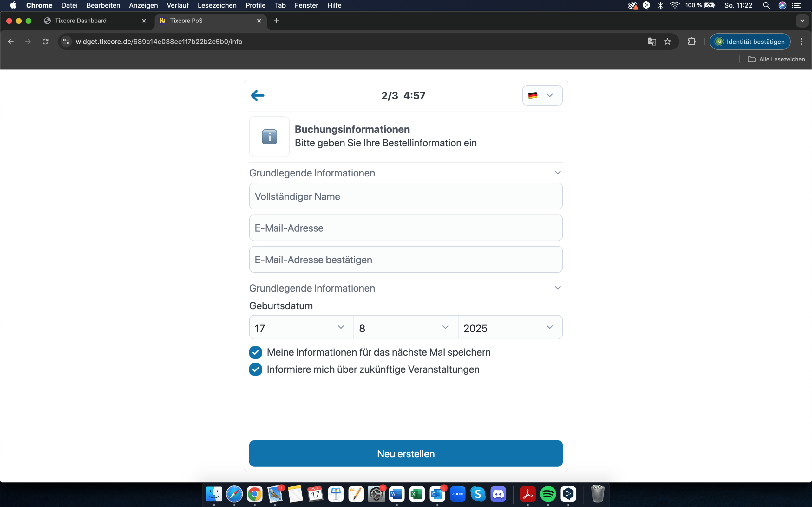Image resolution: width=812 pixels, height=507 pixels.
Task: Click the Google Translate icon in address bar
Action: pos(652,42)
